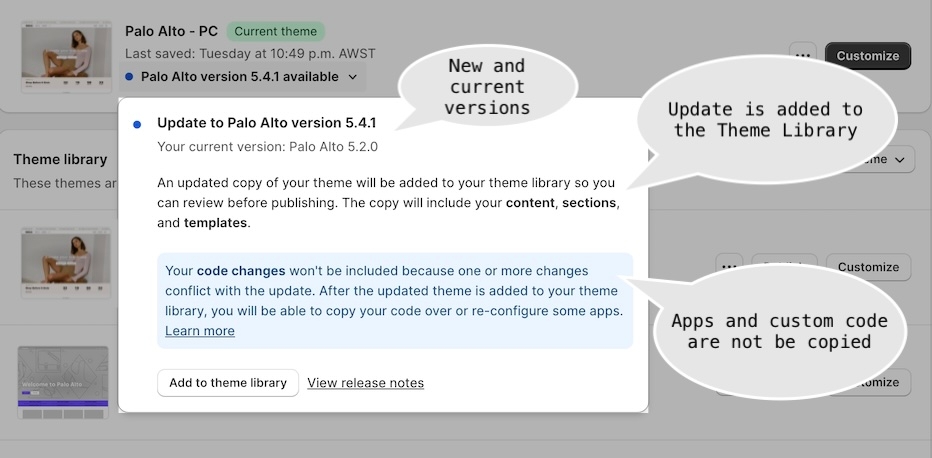Screen dimensions: 932x458
Task: Click the Update to Palo Alto version heading
Action: coord(267,123)
